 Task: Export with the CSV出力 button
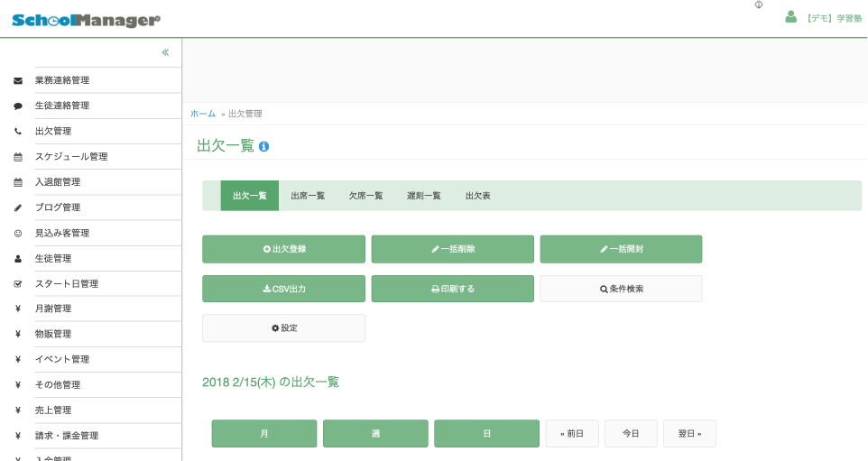[x=283, y=289]
